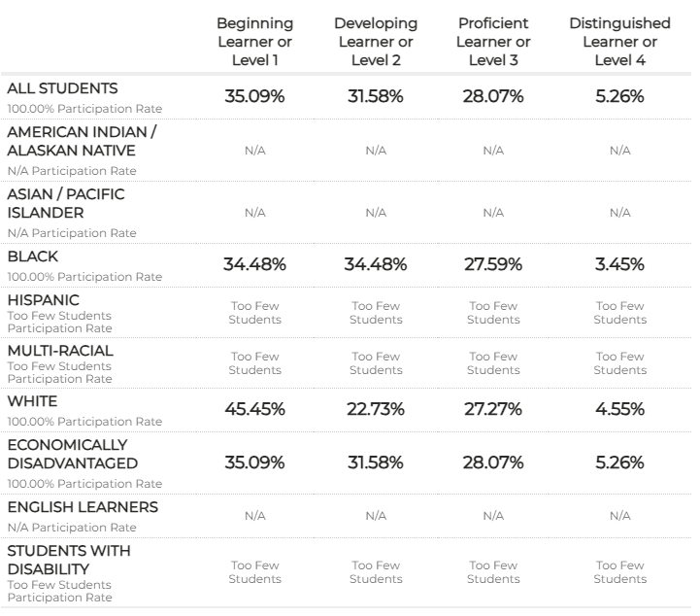700x616 pixels.
Task: Click the 45.45% value in the White row
Action: (x=255, y=409)
